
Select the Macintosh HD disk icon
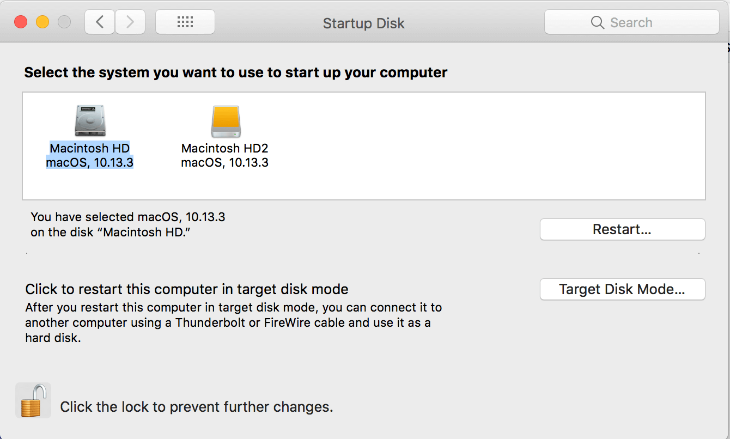click(90, 121)
